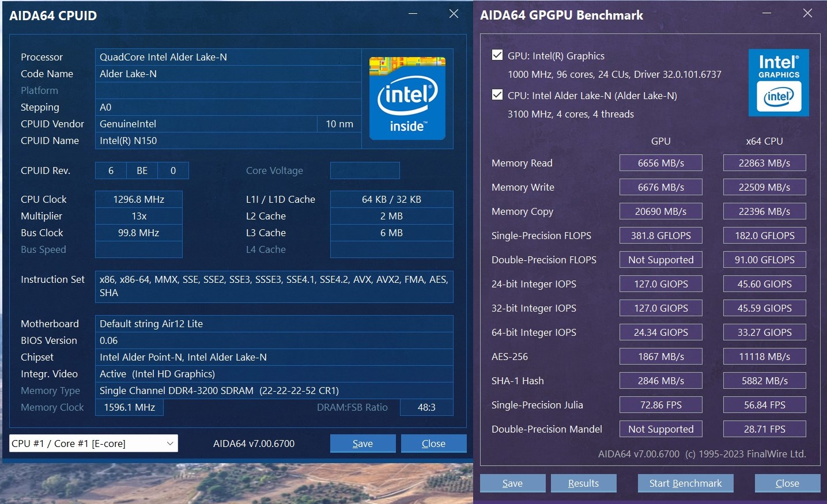The height and width of the screenshot is (504, 827).
Task: Start the GPGPU benchmark
Action: pos(685,483)
